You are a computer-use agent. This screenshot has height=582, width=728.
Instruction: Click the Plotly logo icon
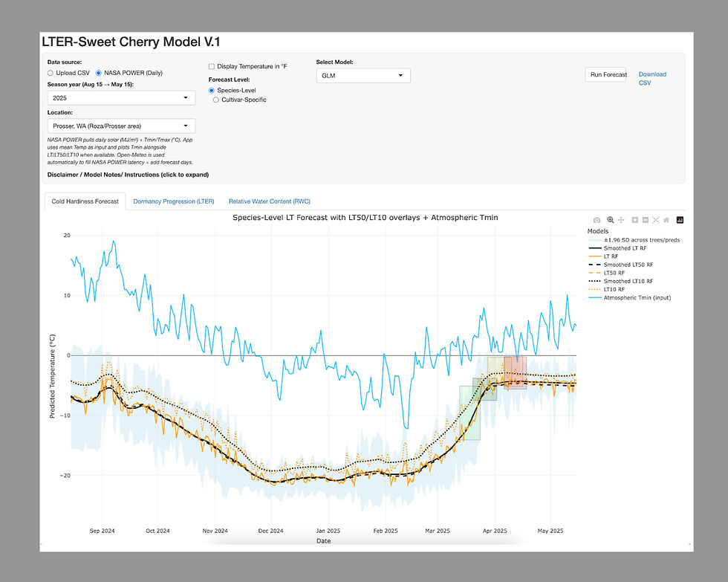pyautogui.click(x=680, y=220)
